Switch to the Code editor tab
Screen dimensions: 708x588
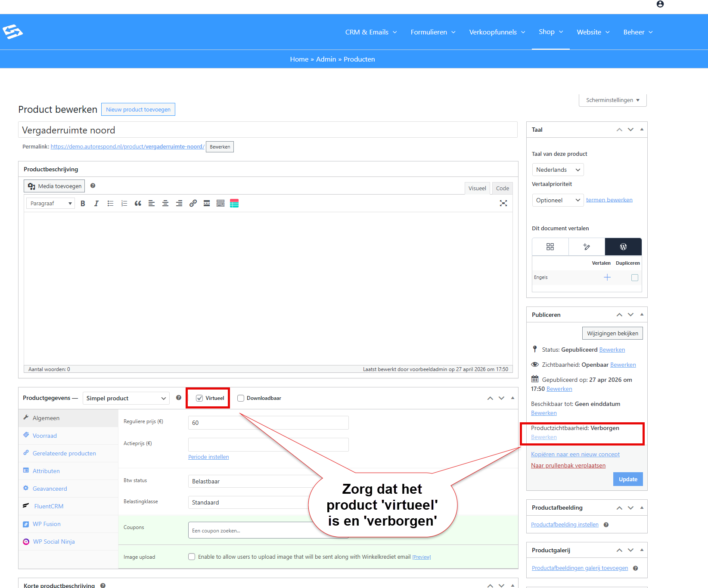502,188
